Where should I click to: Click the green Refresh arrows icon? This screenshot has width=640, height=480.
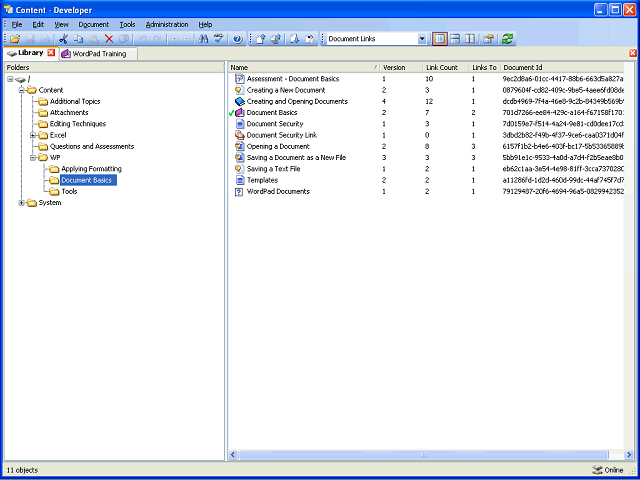tap(507, 39)
